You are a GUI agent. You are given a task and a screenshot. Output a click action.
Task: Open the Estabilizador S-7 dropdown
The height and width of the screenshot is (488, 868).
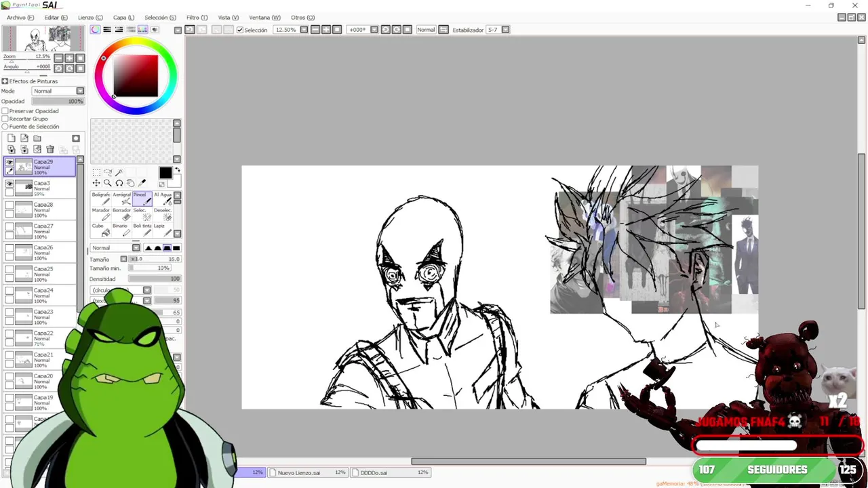(505, 30)
